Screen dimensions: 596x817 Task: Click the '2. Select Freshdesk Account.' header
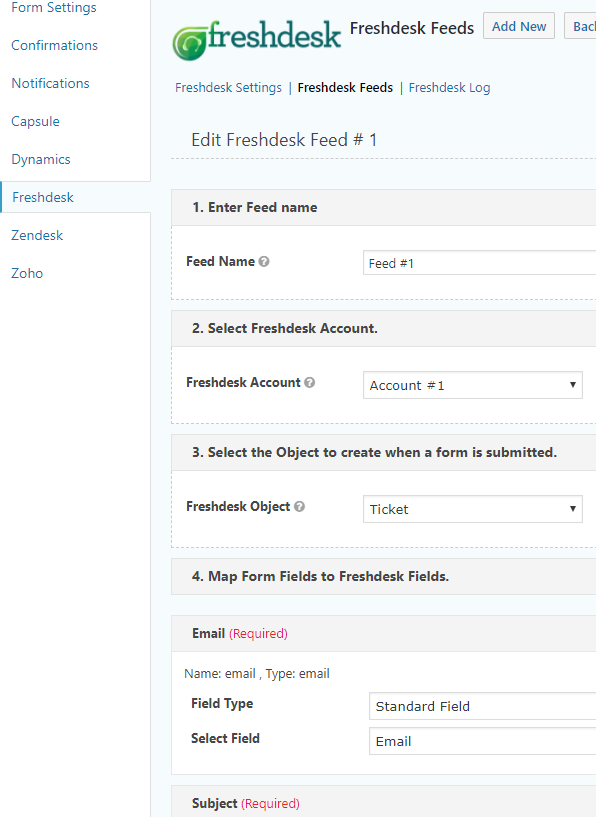(x=383, y=328)
